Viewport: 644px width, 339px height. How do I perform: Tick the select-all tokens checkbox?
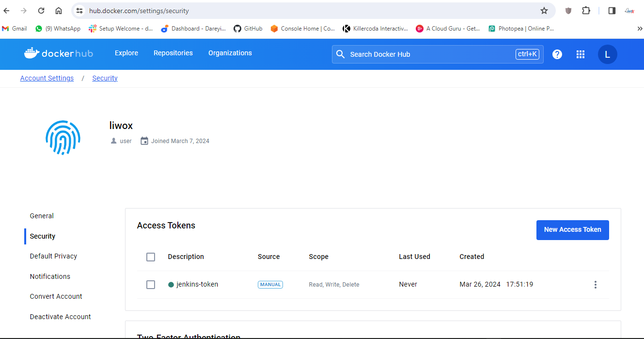tap(151, 257)
